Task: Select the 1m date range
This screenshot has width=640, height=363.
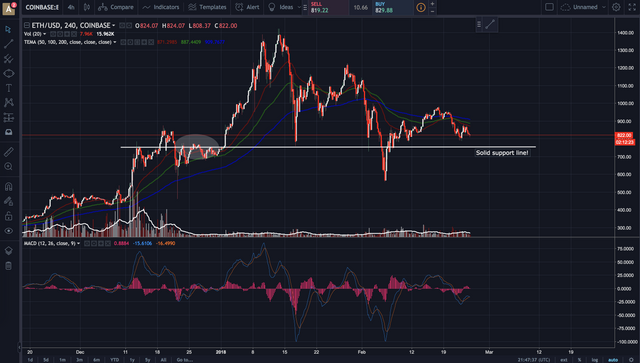Action: point(62,360)
